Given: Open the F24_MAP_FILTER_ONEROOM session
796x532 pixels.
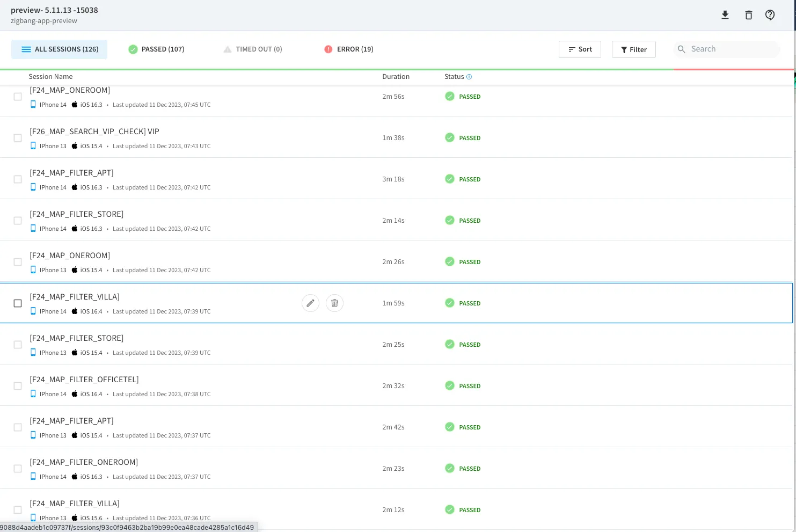Looking at the screenshot, I should click(84, 462).
